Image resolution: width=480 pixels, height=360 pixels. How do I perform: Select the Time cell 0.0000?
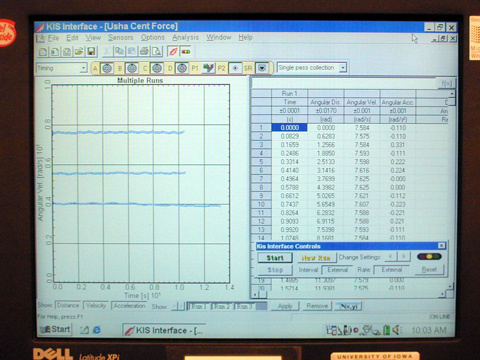tap(289, 128)
